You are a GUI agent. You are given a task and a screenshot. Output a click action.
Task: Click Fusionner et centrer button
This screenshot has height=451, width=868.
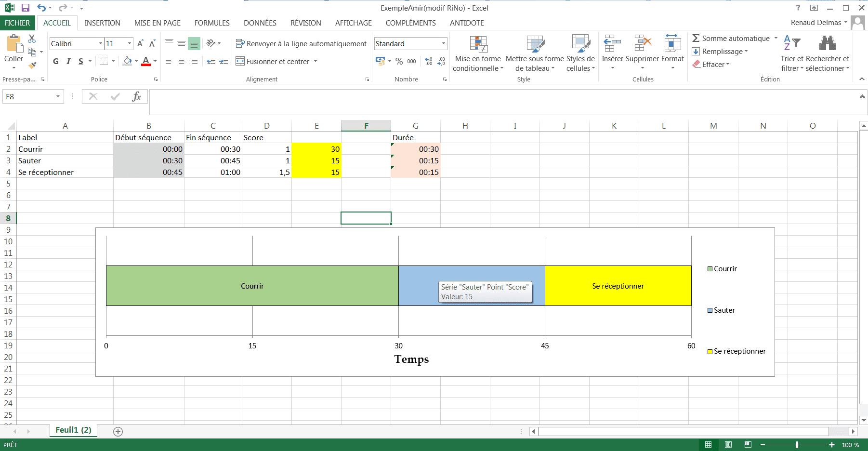tap(273, 61)
